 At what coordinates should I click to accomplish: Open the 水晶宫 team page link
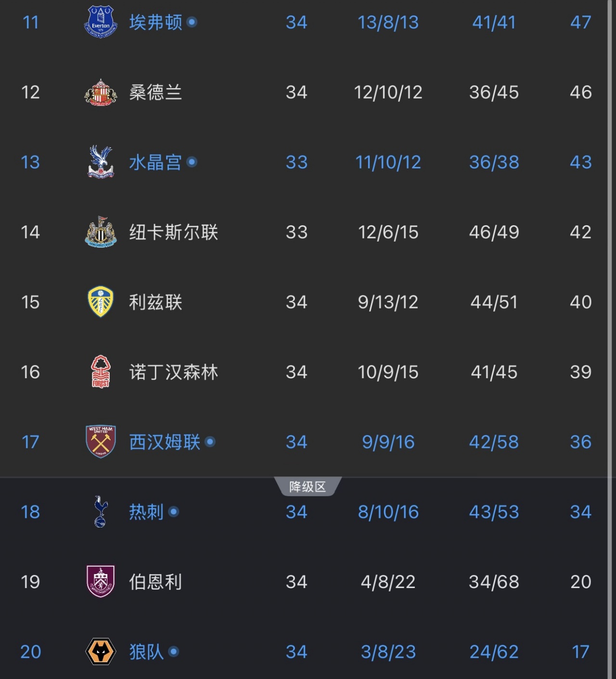[x=155, y=163]
